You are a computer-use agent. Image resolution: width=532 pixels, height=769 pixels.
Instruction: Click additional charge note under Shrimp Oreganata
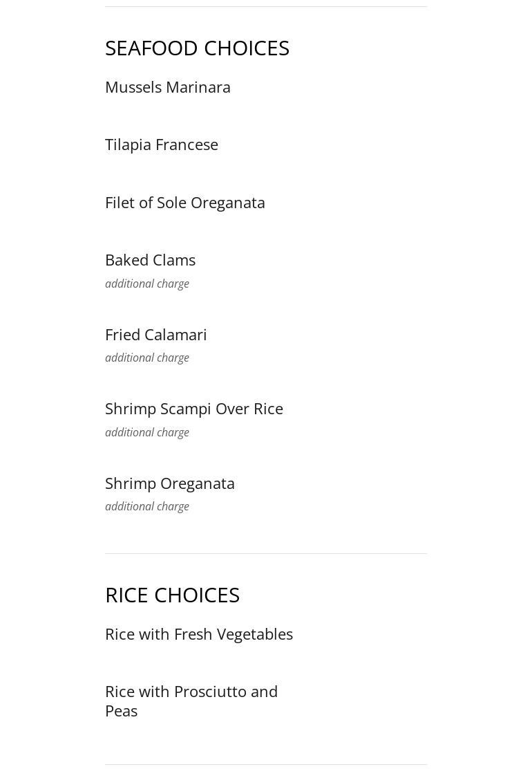coord(147,506)
